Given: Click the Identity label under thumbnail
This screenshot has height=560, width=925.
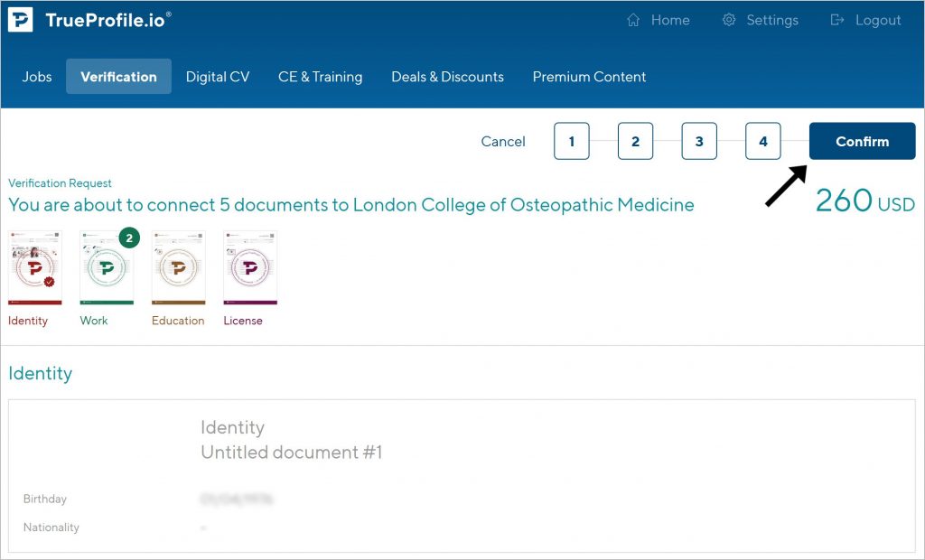Looking at the screenshot, I should (28, 321).
